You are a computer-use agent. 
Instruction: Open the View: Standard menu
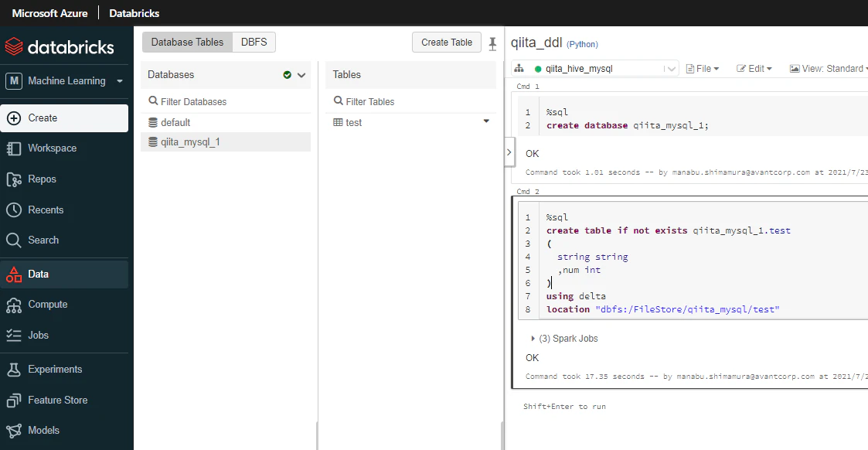pyautogui.click(x=828, y=69)
